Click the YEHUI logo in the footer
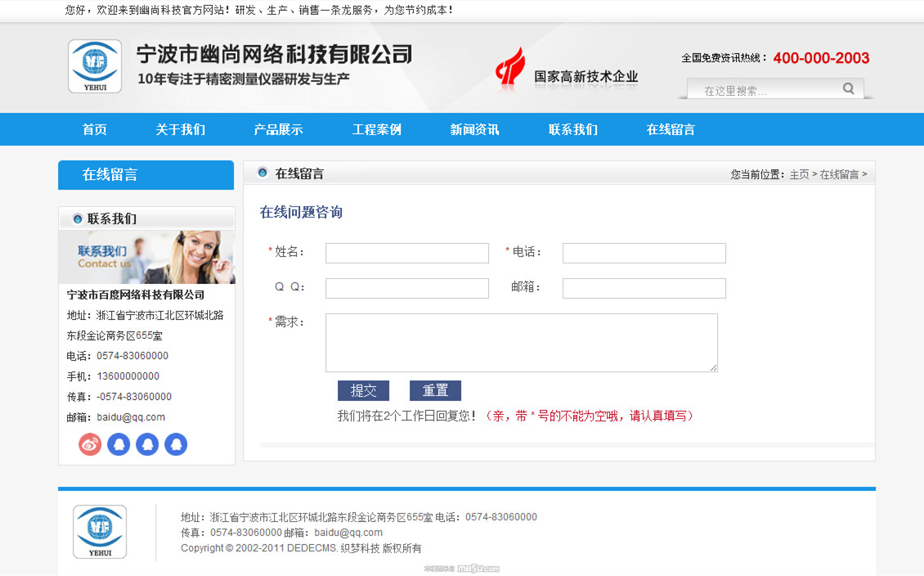The height and width of the screenshot is (576, 924). pos(100,532)
